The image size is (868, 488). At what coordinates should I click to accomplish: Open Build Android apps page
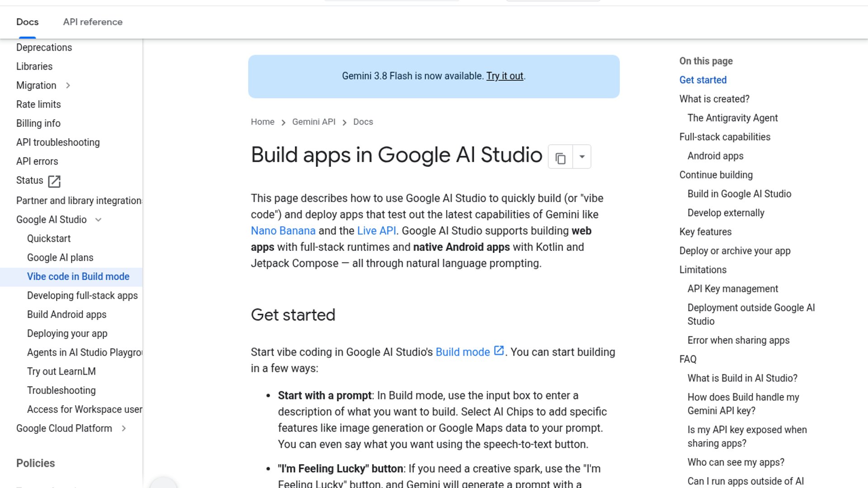point(67,314)
